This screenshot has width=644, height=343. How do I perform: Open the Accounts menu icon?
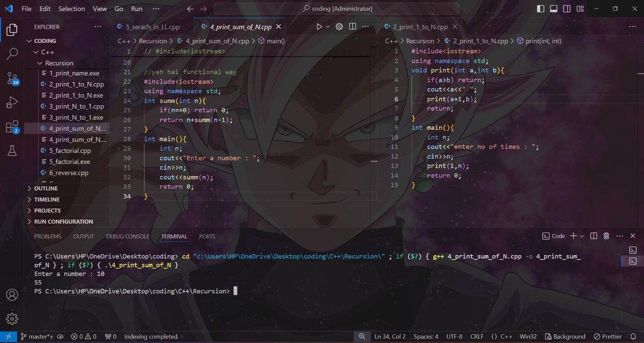(x=12, y=295)
